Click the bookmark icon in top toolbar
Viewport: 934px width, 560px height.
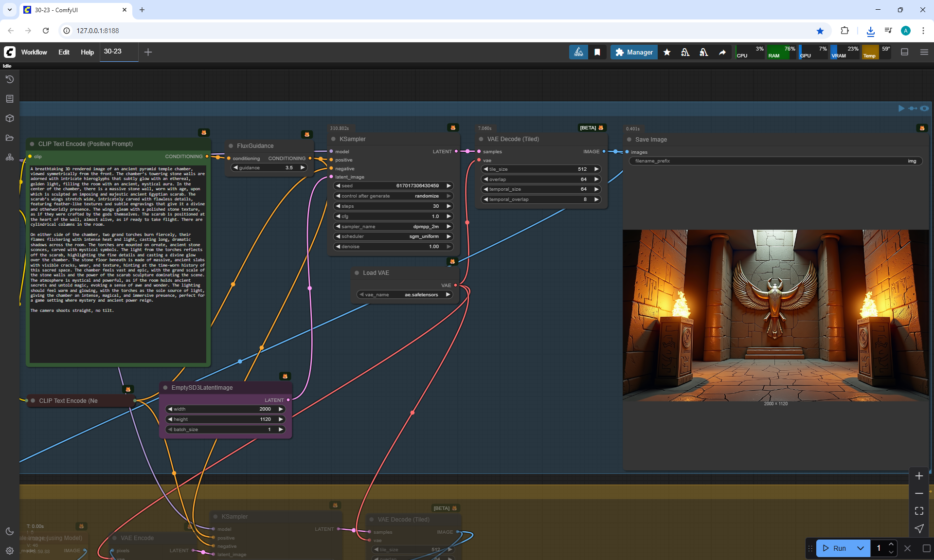point(597,52)
